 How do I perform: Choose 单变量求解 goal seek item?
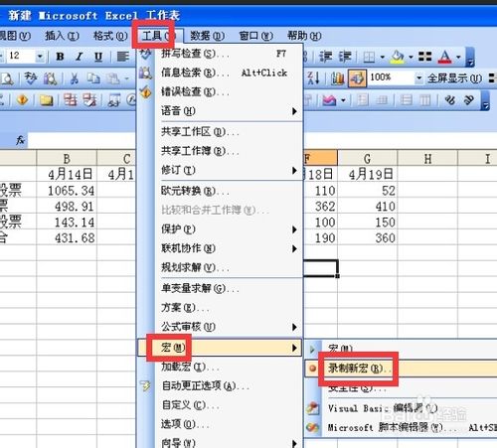[x=220, y=288]
